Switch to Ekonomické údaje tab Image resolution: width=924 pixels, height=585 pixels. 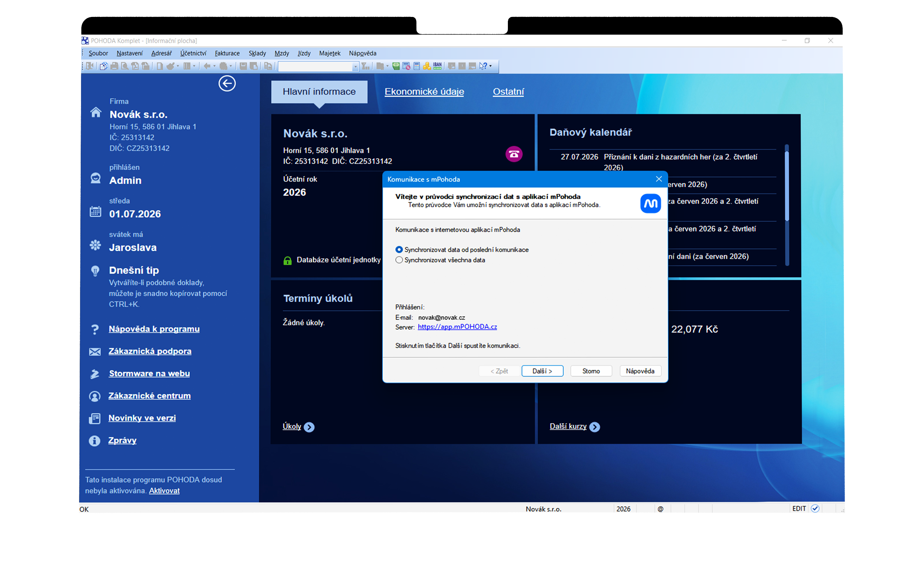click(x=424, y=91)
